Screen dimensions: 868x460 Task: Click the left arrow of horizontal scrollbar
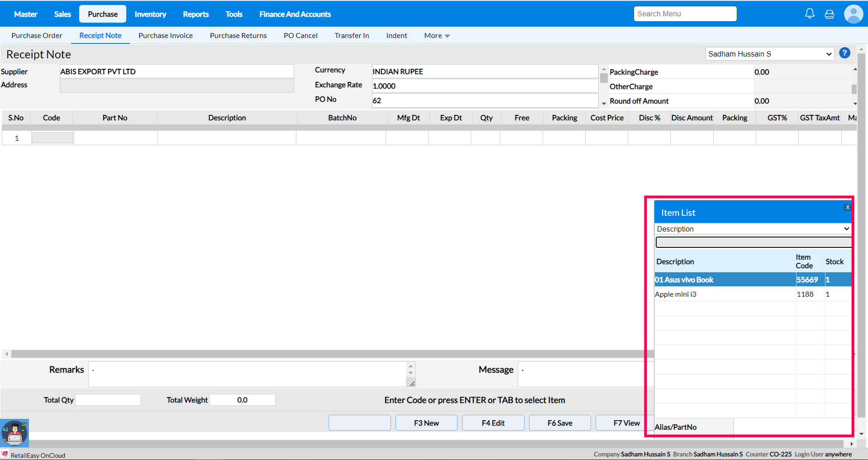(6, 354)
